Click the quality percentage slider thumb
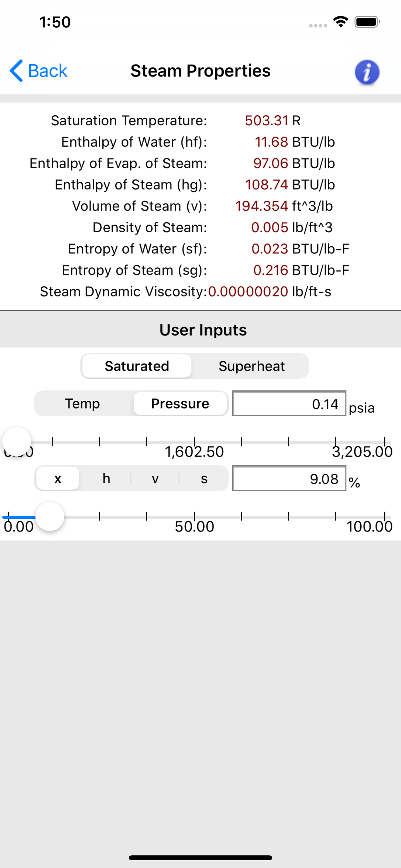 point(49,516)
